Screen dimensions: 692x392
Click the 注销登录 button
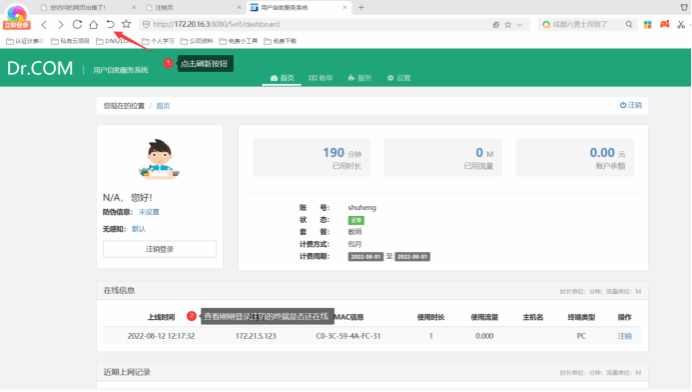click(160, 249)
